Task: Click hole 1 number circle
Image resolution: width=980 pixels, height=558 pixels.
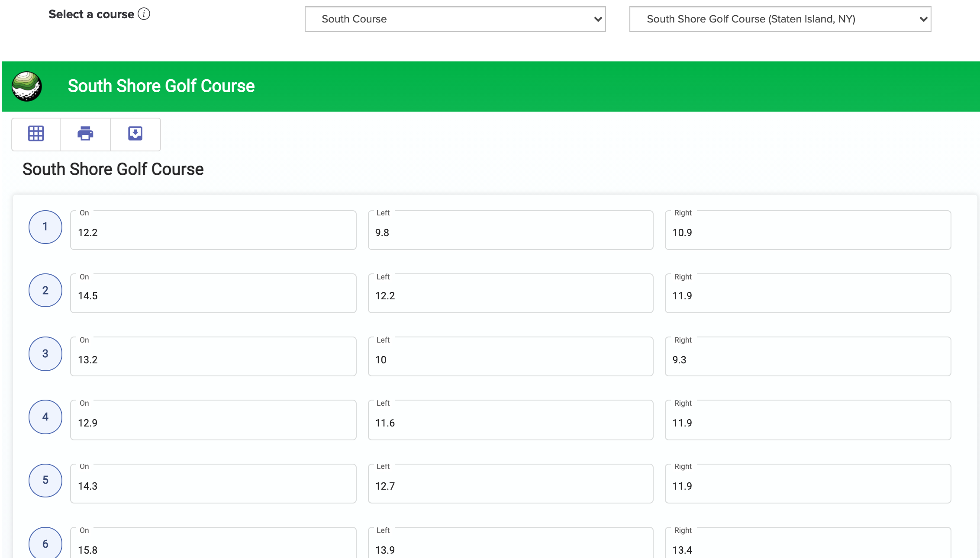Action: pyautogui.click(x=45, y=227)
